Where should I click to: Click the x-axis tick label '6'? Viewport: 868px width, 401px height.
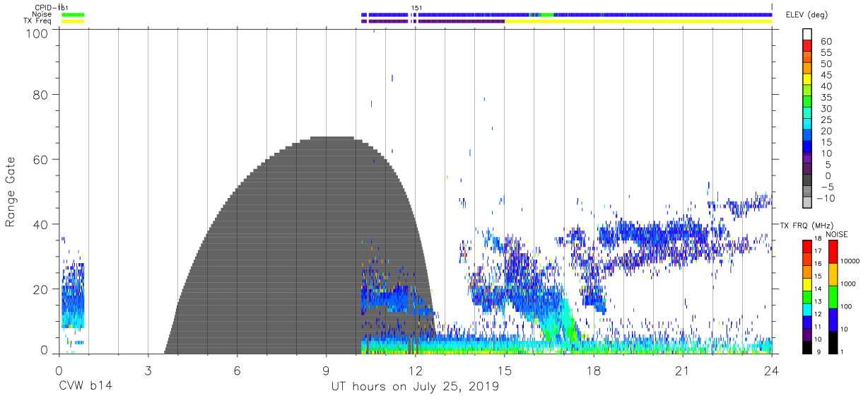pos(237,371)
